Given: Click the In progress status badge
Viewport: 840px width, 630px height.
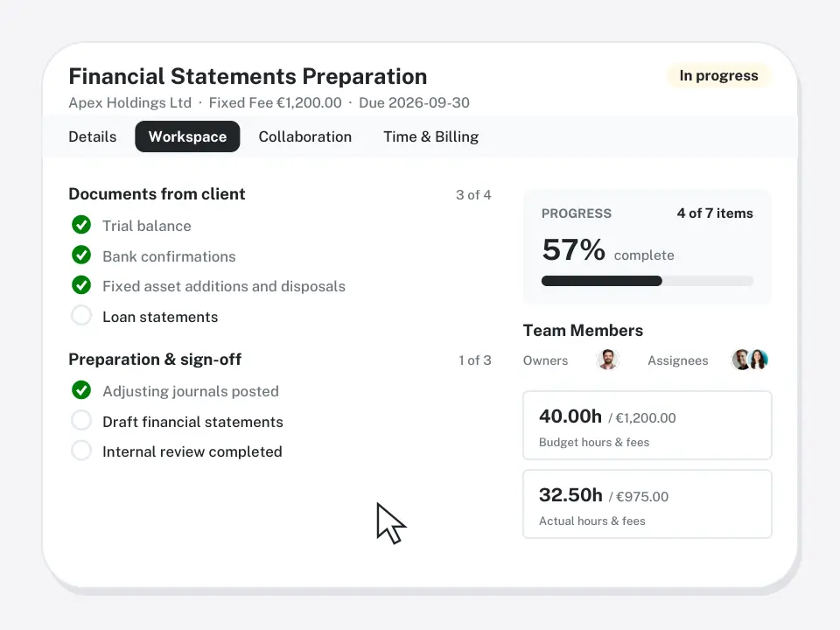Looking at the screenshot, I should point(718,75).
